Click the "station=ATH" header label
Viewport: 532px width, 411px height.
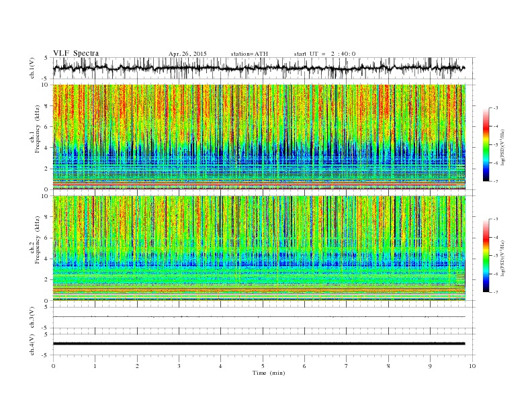point(249,54)
